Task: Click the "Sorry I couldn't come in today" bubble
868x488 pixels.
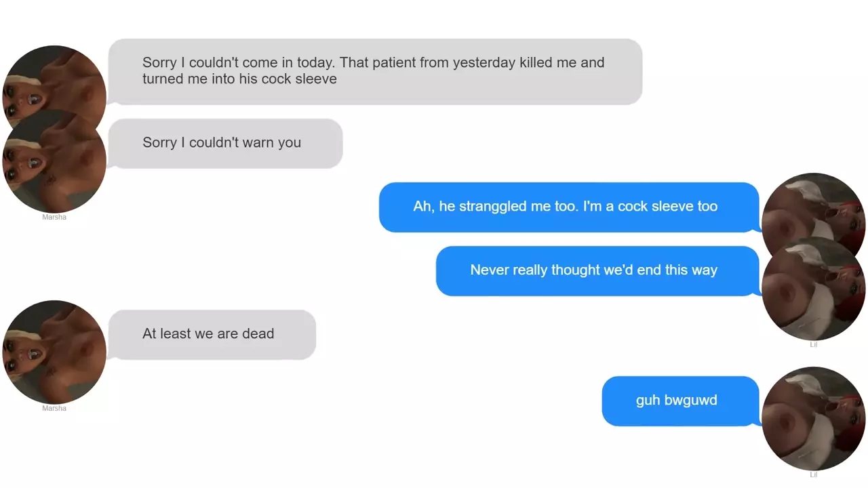Action: point(375,71)
